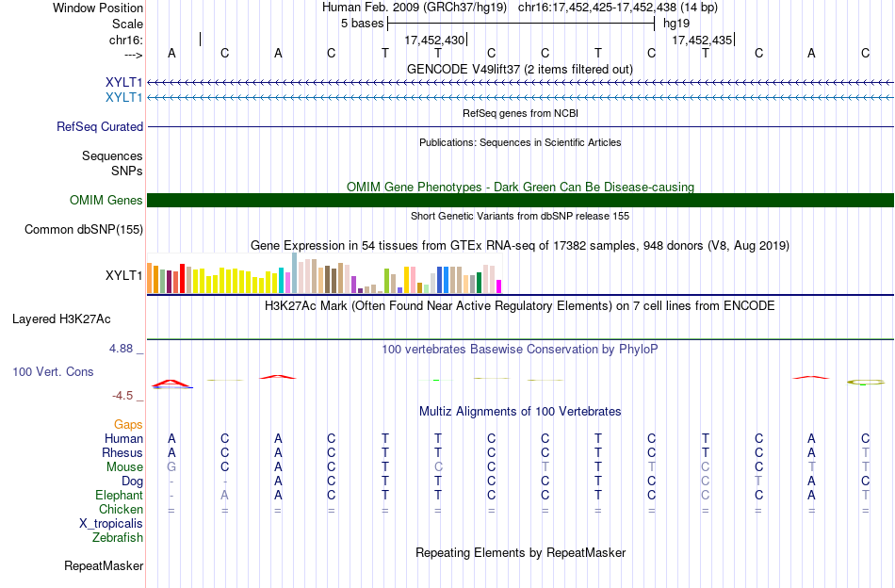Viewport: 895px width, 588px height.
Task: Click the Mouse species label
Action: tap(125, 467)
